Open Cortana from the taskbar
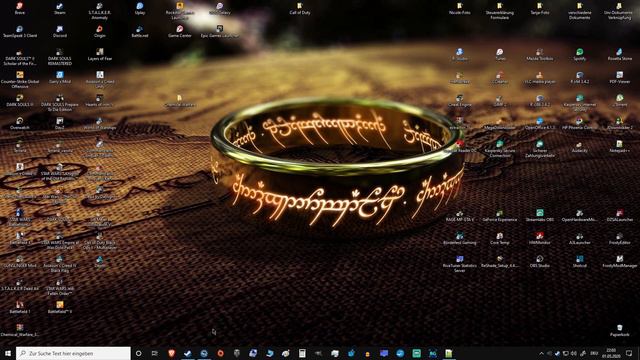 (138, 353)
